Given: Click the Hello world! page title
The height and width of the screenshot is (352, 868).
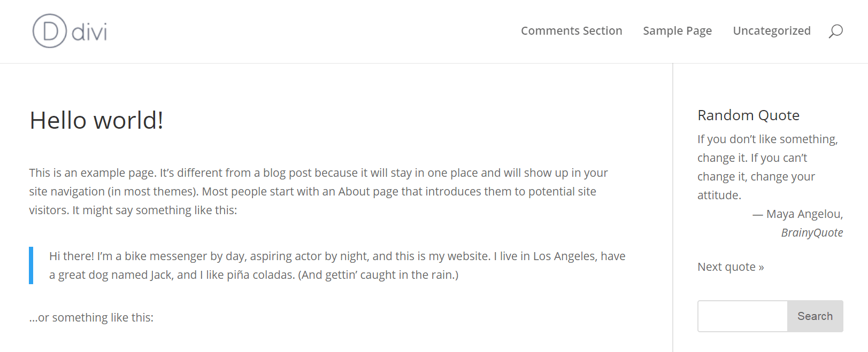Looking at the screenshot, I should tap(97, 121).
